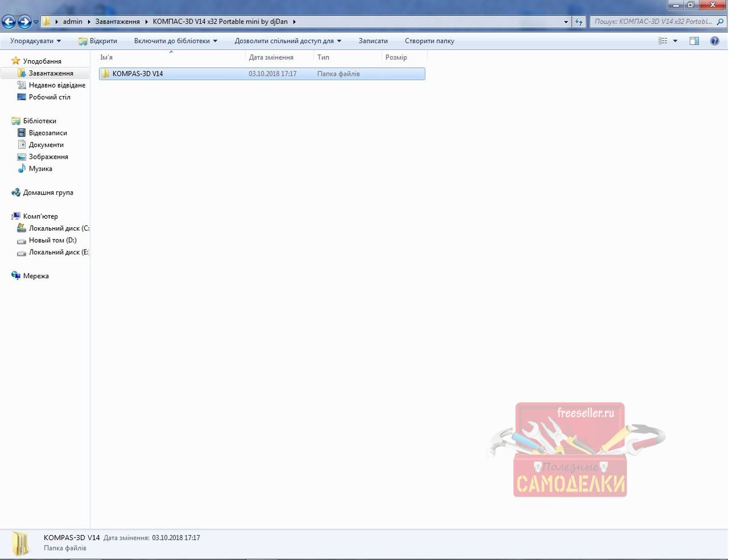Open Дозволити спільний доступ для dropdown
Viewport: 729px width, 560px height.
point(288,41)
